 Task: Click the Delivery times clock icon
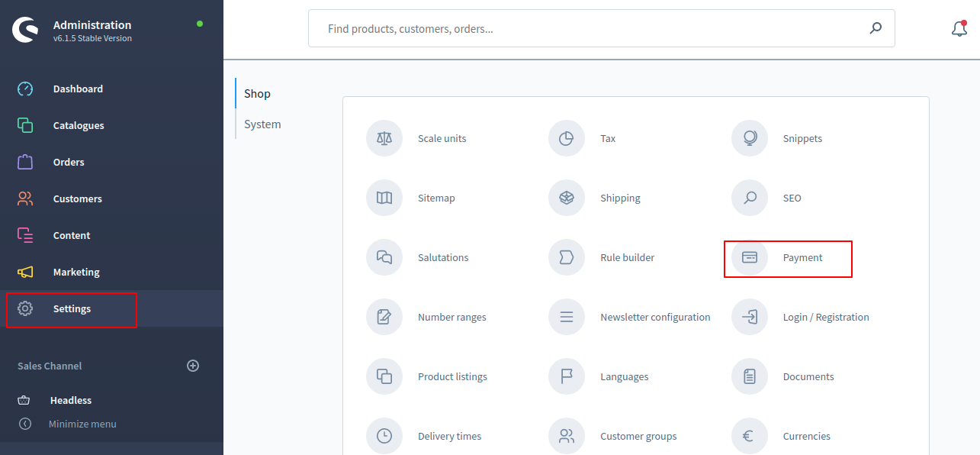point(384,437)
